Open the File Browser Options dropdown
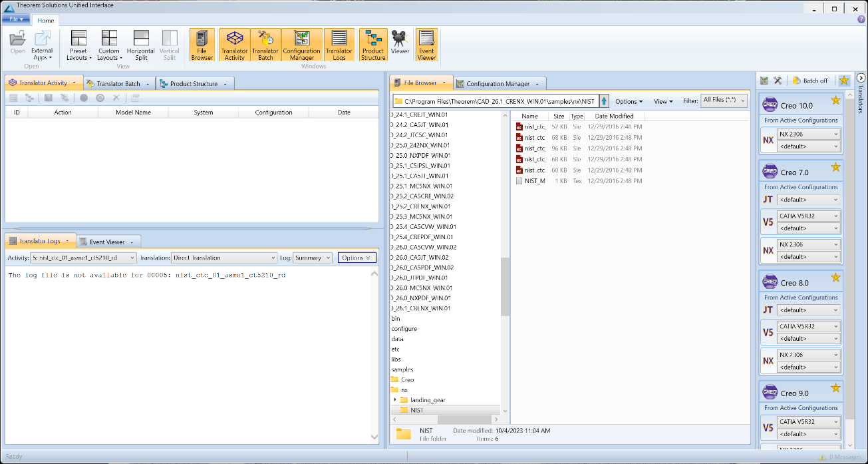 coord(629,102)
